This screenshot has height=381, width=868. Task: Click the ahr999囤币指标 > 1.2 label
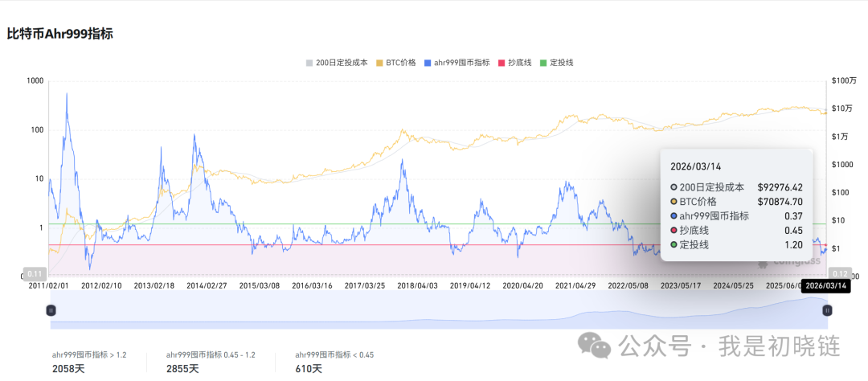(x=89, y=354)
